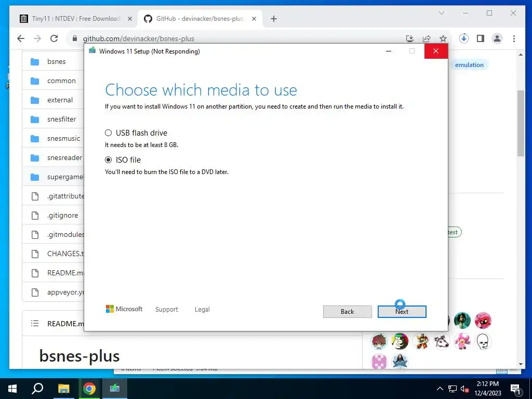Viewport: 532px width, 399px height.
Task: Click the page scrollbar down arrow
Action: click(521, 364)
